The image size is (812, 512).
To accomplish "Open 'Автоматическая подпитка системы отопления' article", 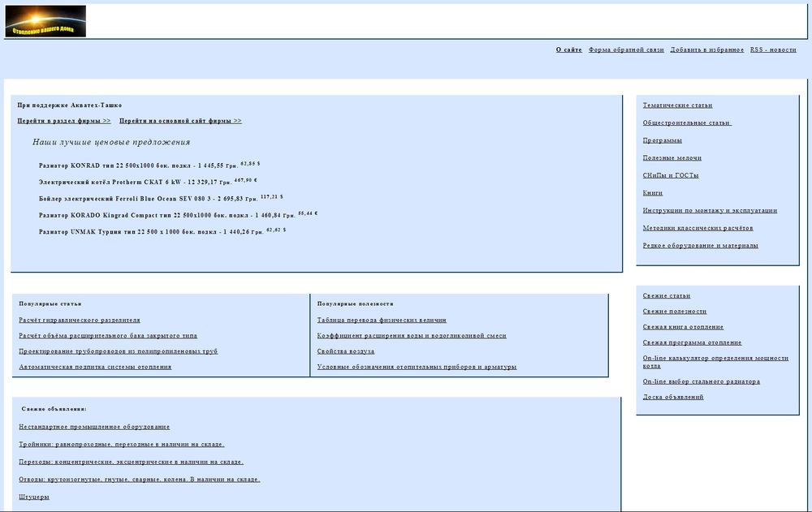I will click(x=95, y=367).
